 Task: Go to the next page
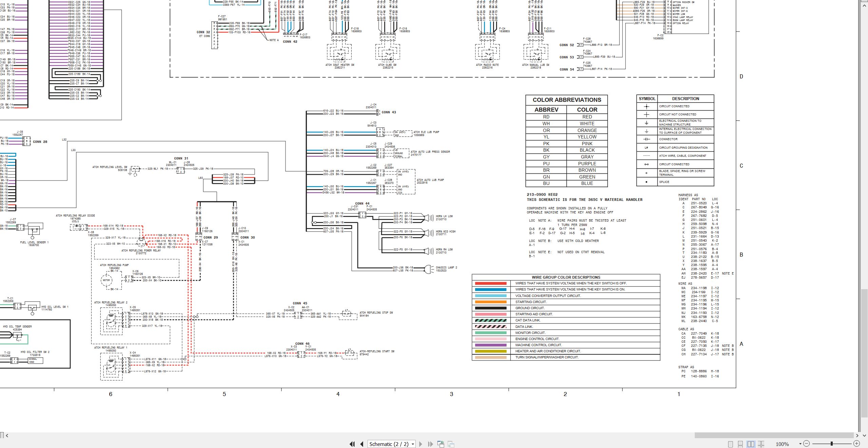pos(421,444)
